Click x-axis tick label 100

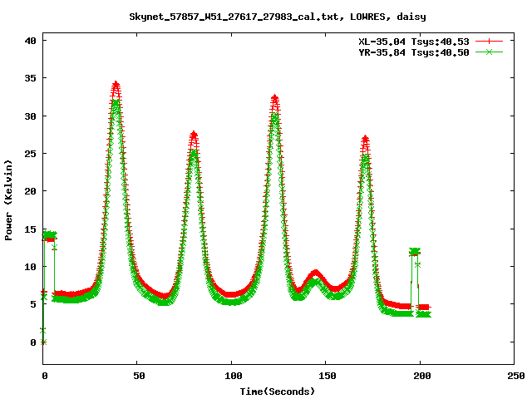point(233,376)
